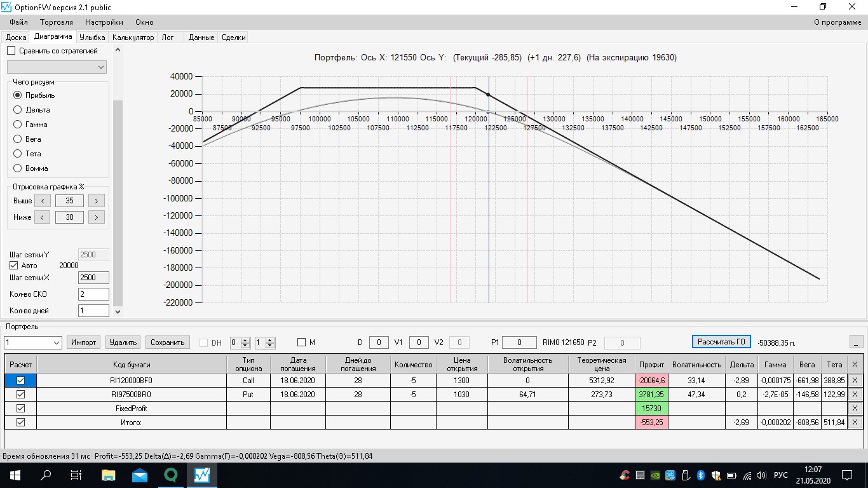
Task: Click the CCleaner tray icon
Action: (625, 475)
